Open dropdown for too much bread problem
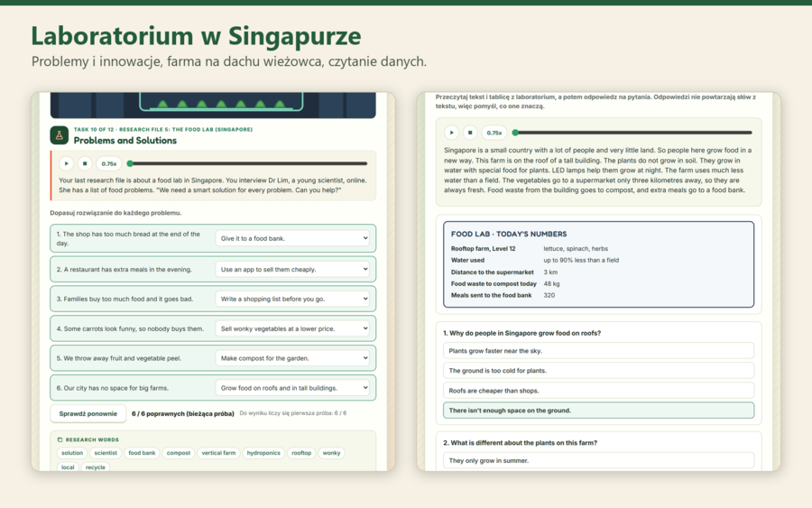This screenshot has width=812, height=508. coord(292,238)
